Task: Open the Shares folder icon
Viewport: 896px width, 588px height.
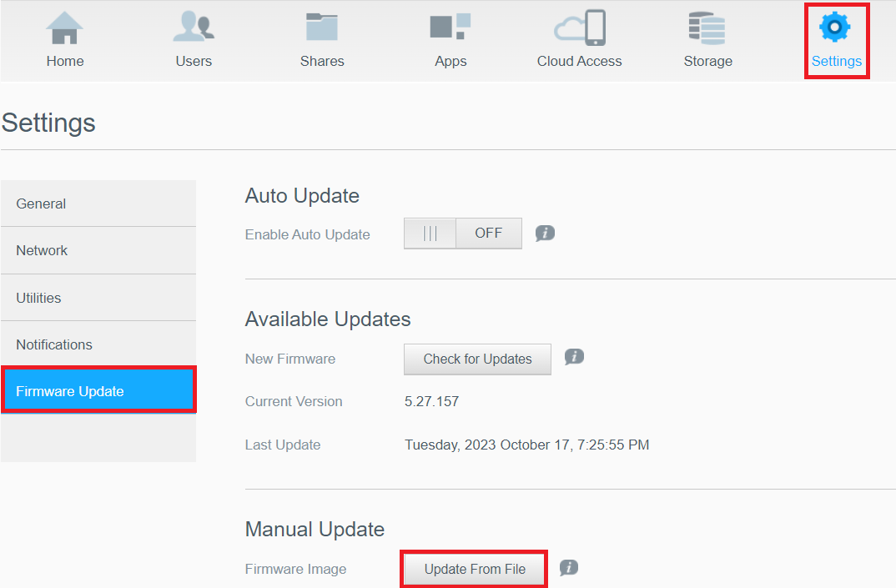Action: [x=322, y=28]
